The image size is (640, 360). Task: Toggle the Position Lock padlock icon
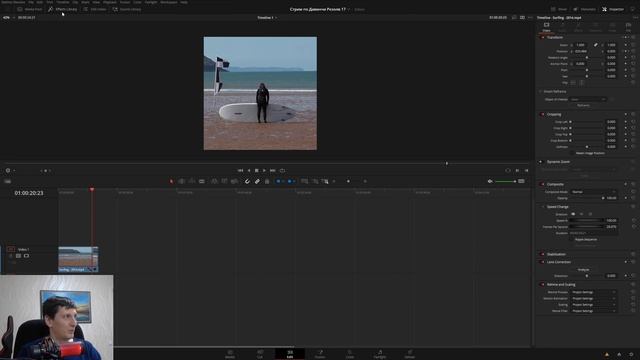coord(267,181)
